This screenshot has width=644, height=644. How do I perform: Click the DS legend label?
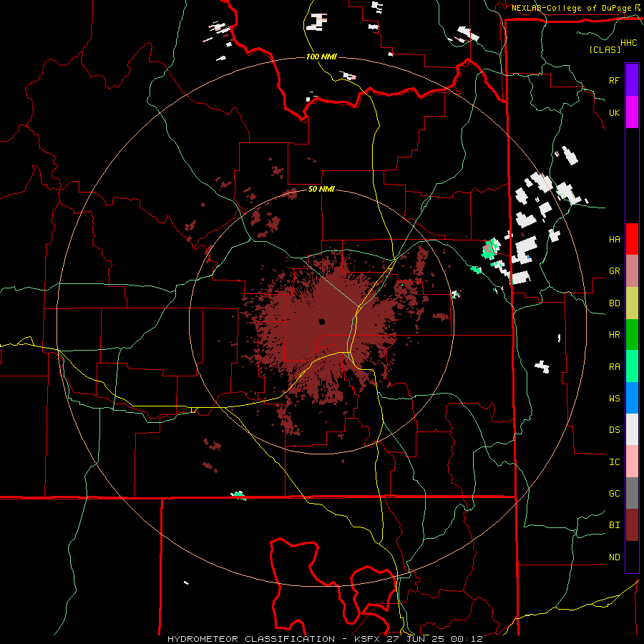pos(615,430)
